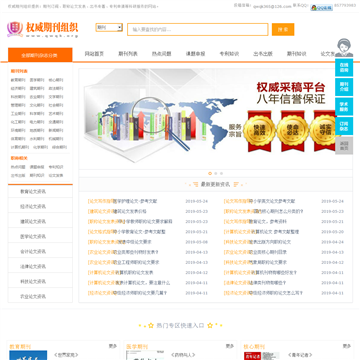Screen dimensions: 360x360
Task: Open the 全部期刊杂志分类 orange tab
Action: pos(40,55)
